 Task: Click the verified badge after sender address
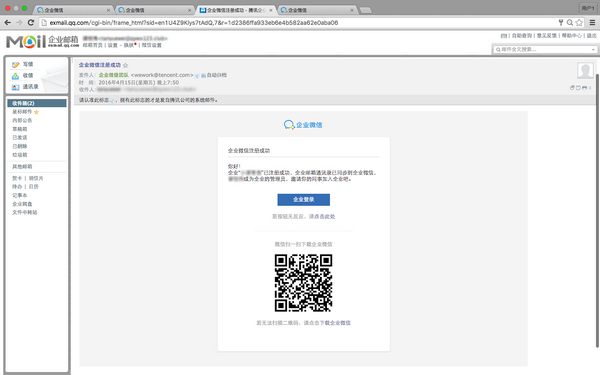(197, 75)
